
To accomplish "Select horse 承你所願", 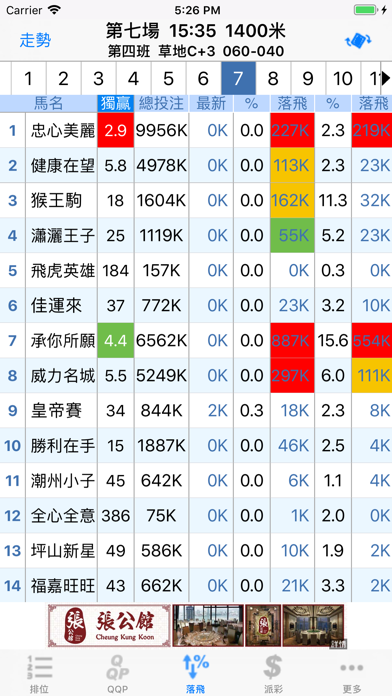I will pos(63,341).
